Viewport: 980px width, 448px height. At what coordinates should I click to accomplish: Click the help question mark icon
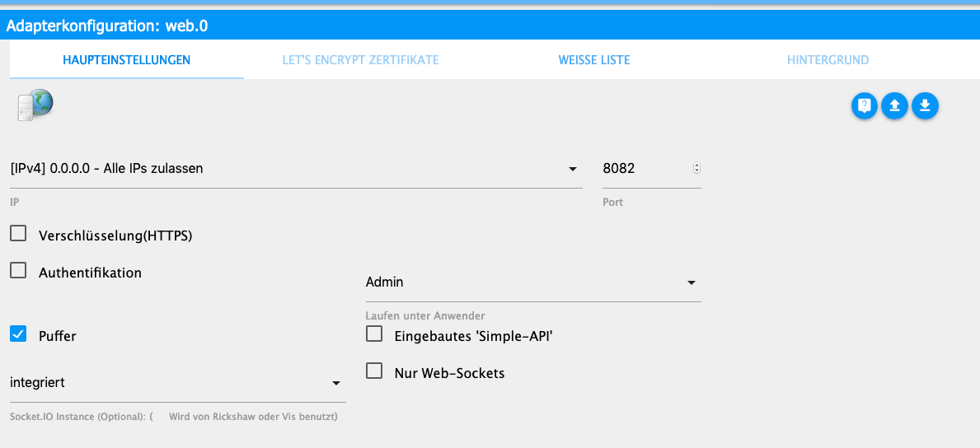pyautogui.click(x=864, y=105)
